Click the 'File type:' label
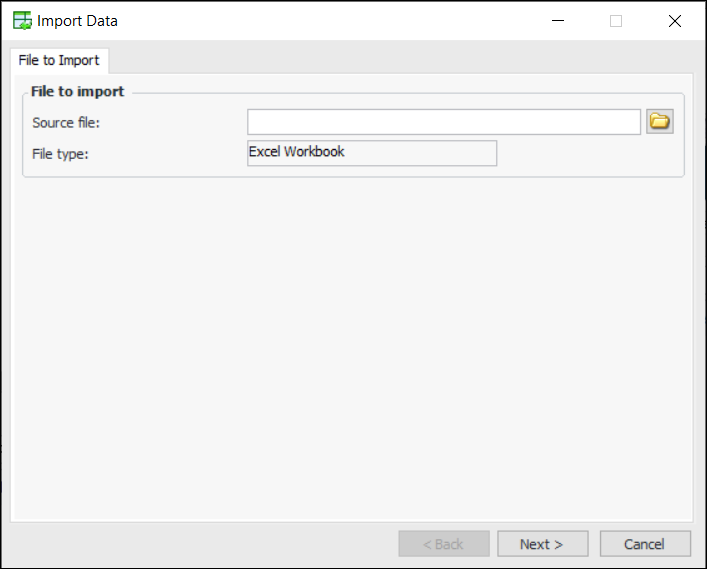This screenshot has height=569, width=707. tap(60, 154)
